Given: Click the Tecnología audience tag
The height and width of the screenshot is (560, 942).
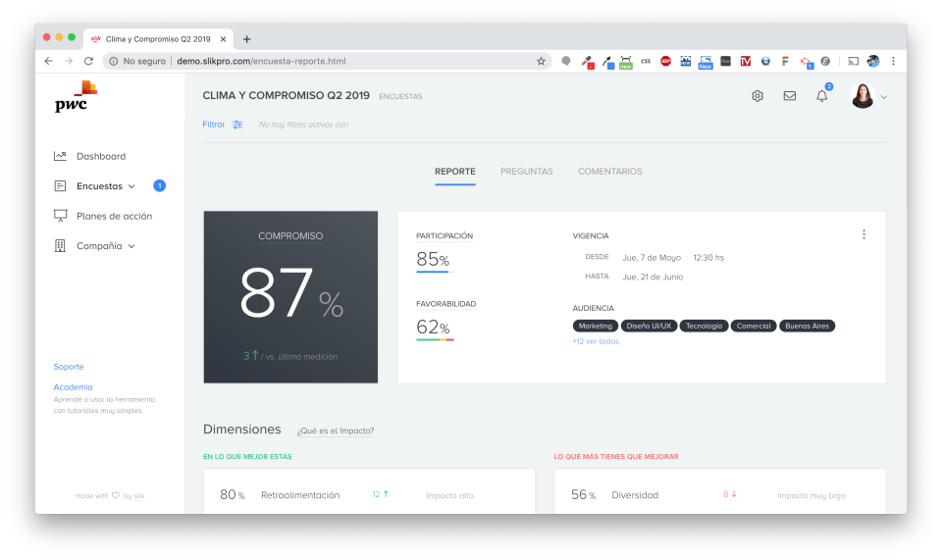Looking at the screenshot, I should pyautogui.click(x=705, y=326).
